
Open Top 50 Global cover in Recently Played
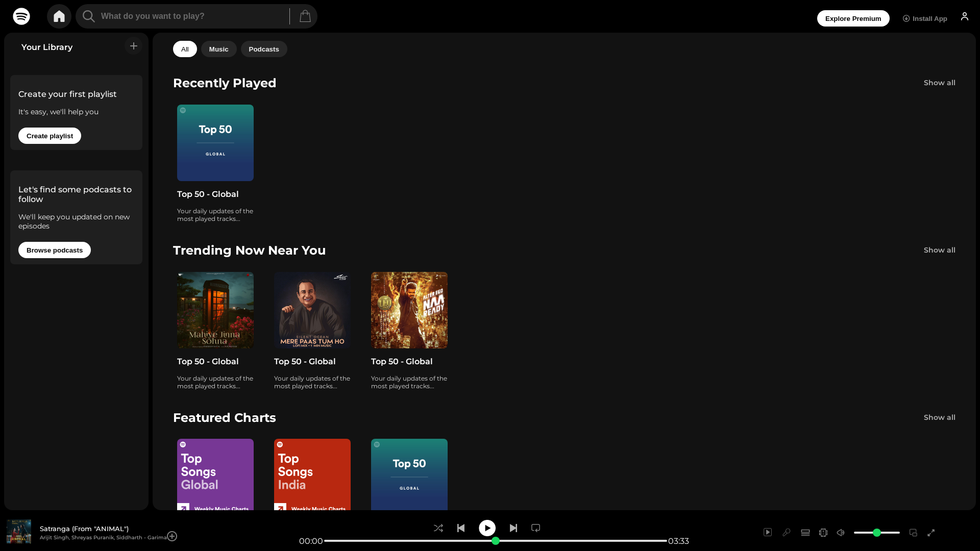[x=215, y=143]
